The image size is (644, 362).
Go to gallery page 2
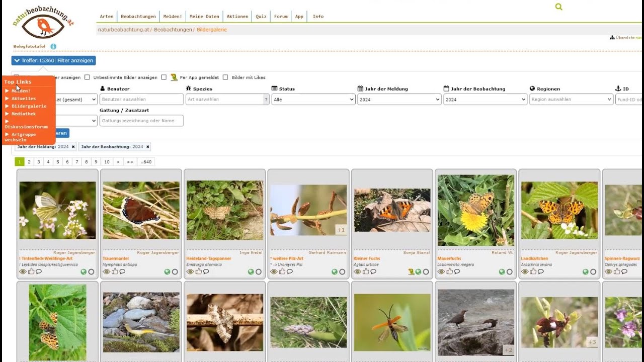click(x=29, y=162)
